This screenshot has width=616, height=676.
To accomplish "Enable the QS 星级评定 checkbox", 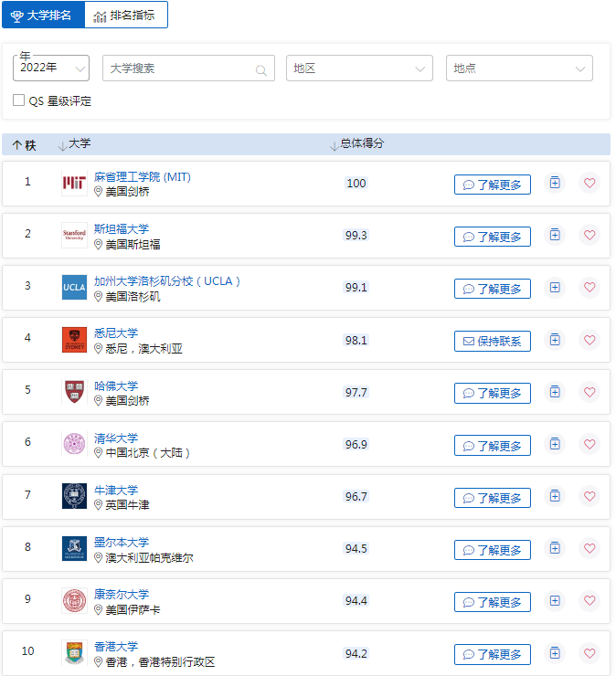I will pos(18,100).
